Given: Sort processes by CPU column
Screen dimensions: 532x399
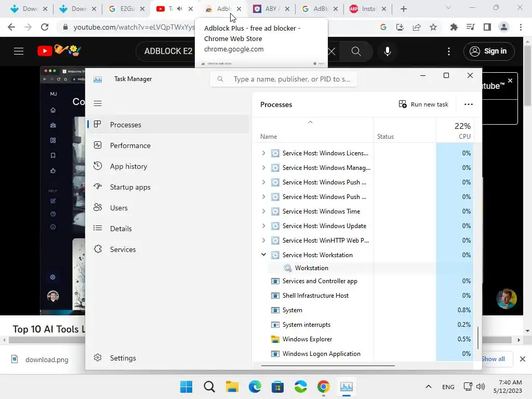Looking at the screenshot, I should click(x=455, y=130).
